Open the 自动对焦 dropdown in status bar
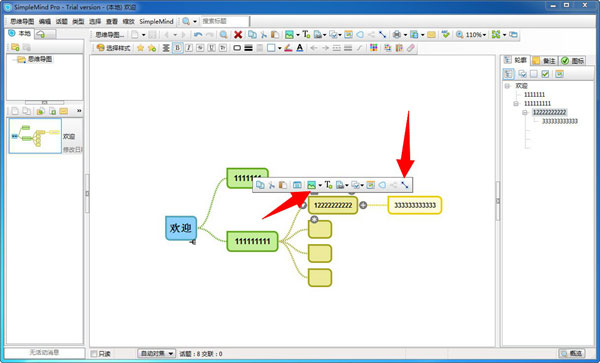This screenshot has width=600, height=363. coord(156,354)
